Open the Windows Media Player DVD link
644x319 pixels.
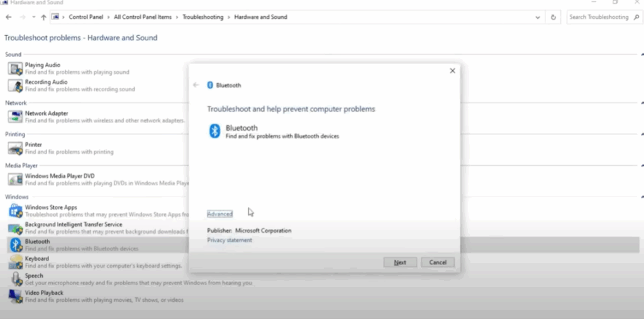[x=60, y=176]
